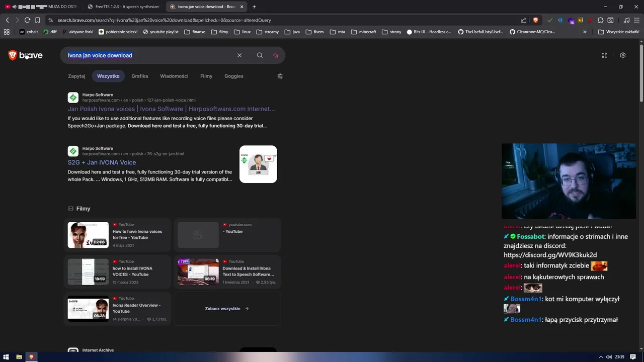Switch to the Zapytaj search tab
644x362 pixels.
tap(76, 76)
